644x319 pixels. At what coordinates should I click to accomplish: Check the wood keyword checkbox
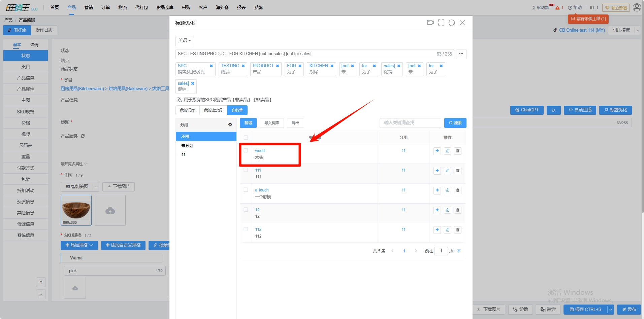246,150
